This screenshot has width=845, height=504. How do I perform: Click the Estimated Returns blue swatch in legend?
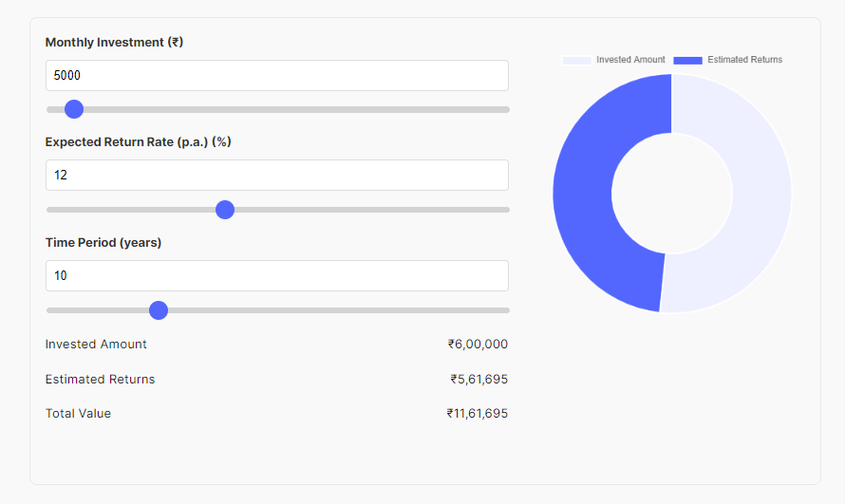687,61
